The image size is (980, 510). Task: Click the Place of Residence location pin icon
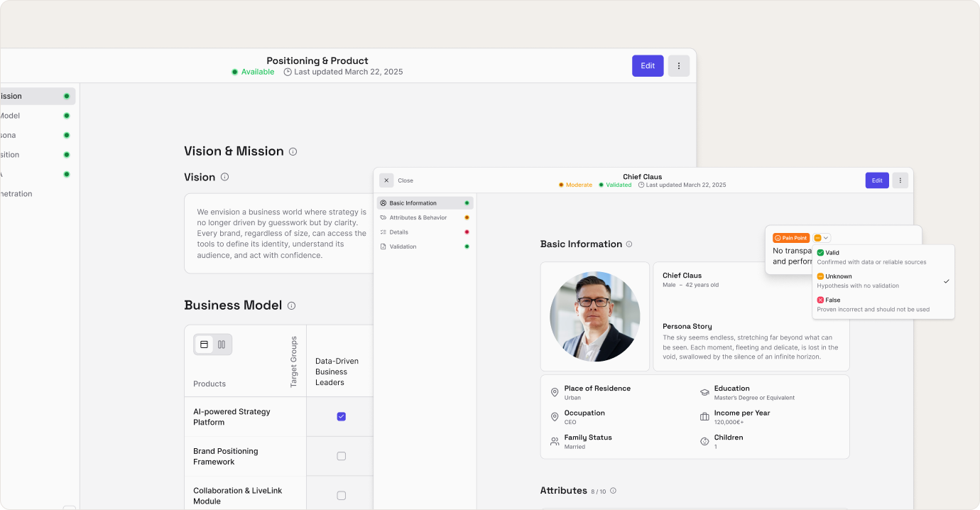click(555, 392)
